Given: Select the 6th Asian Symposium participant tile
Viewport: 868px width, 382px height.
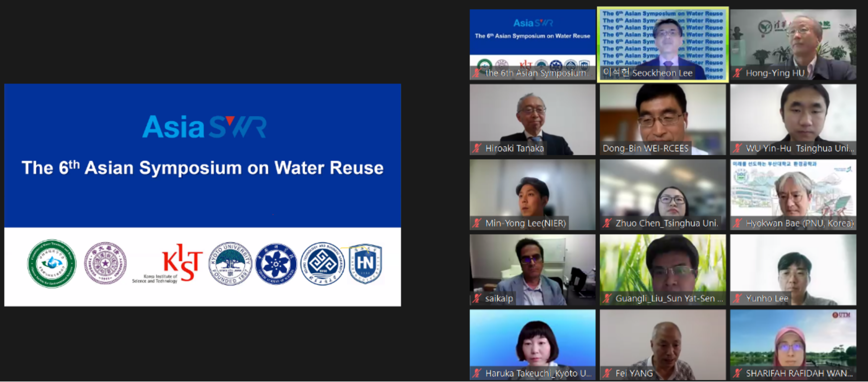Looking at the screenshot, I should [532, 44].
